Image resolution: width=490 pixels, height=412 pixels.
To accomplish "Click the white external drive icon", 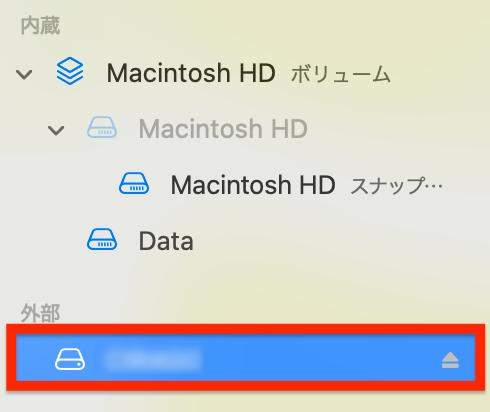I will 70,359.
